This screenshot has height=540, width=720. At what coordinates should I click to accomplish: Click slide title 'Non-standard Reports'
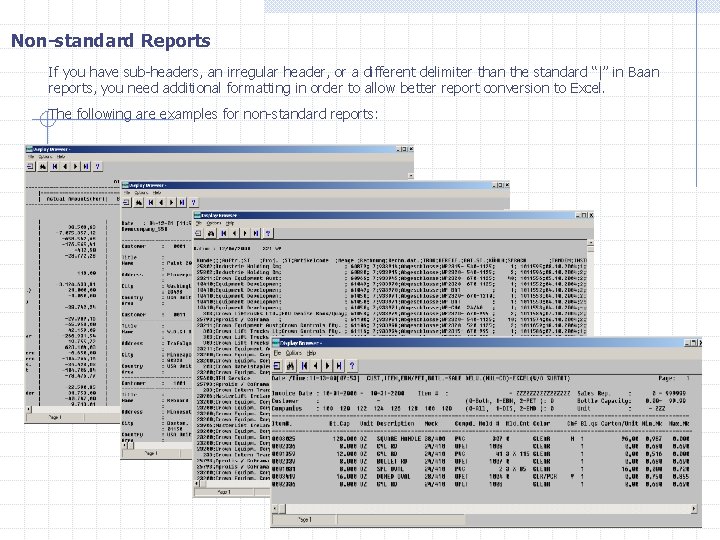pyautogui.click(x=111, y=40)
